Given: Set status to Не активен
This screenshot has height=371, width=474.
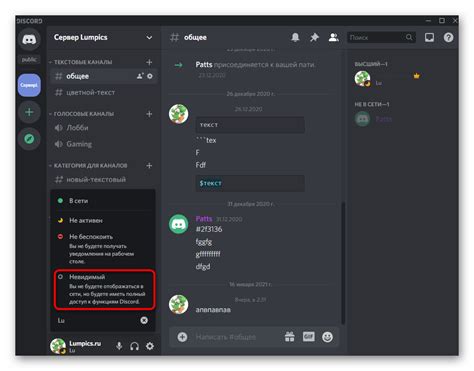Looking at the screenshot, I should click(103, 220).
